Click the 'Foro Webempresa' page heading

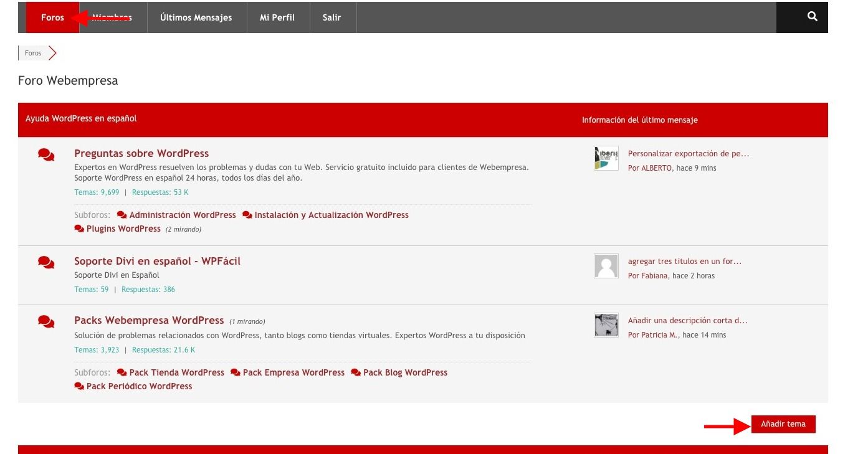68,80
